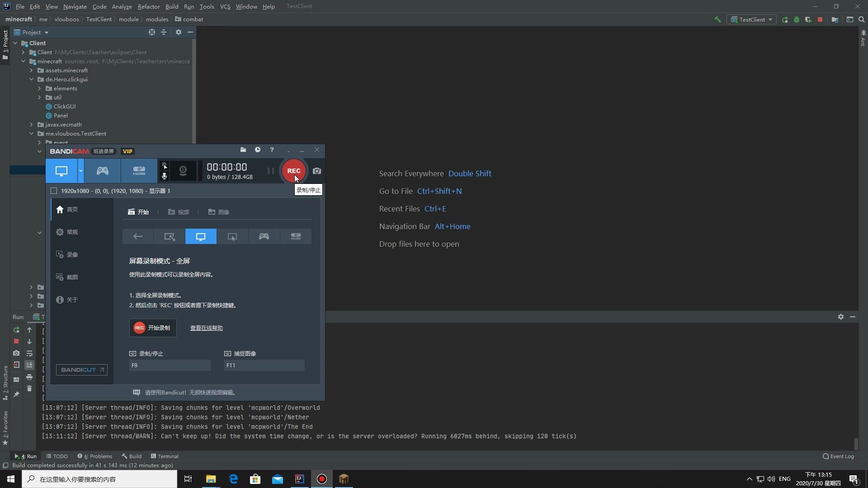Switch to the 图像 images tab
This screenshot has height=488, width=868.
219,212
